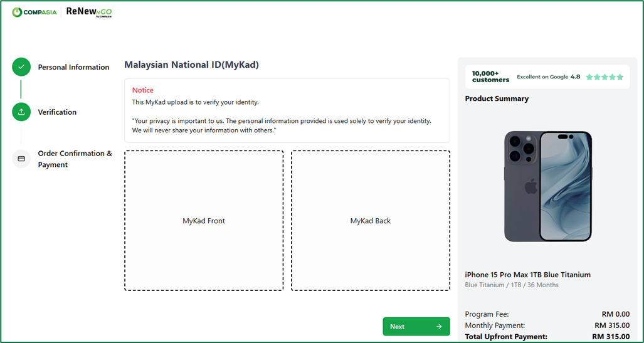Click the 10,000+ customers text

pos(490,77)
